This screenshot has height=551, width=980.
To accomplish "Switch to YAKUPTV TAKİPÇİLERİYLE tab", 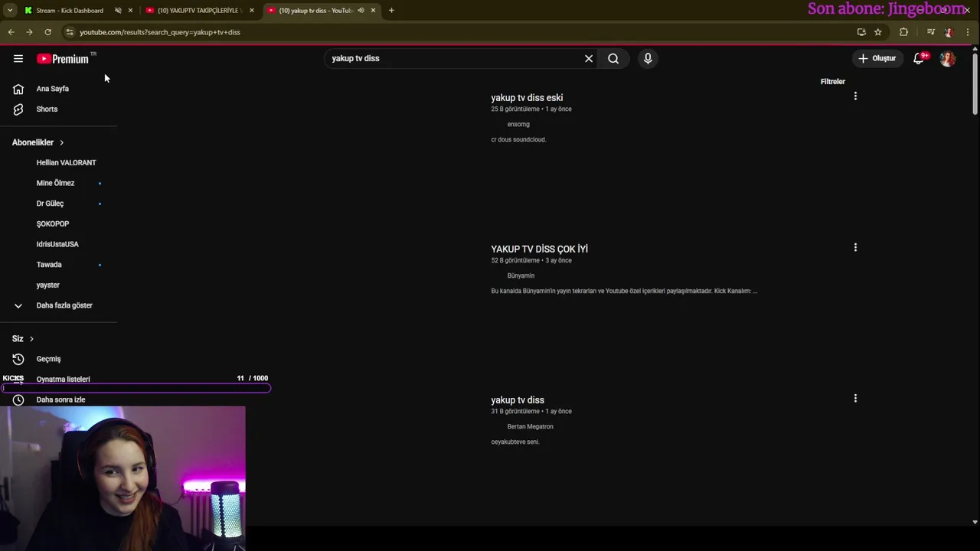I will (x=199, y=10).
